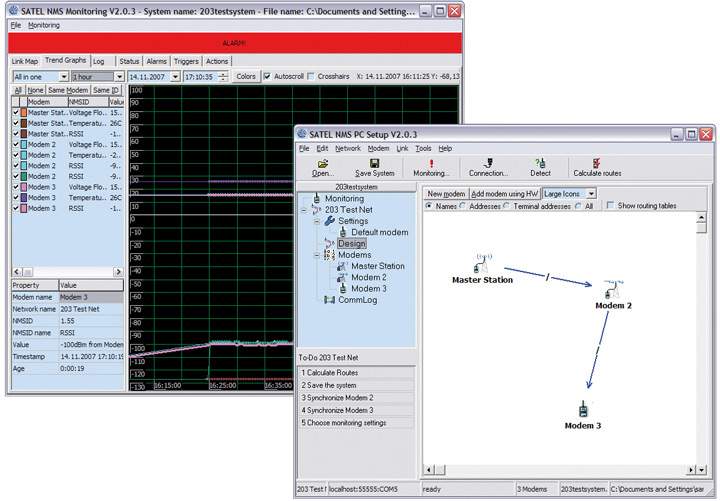The height and width of the screenshot is (501, 720).
Task: Click the None selection button
Action: click(35, 90)
